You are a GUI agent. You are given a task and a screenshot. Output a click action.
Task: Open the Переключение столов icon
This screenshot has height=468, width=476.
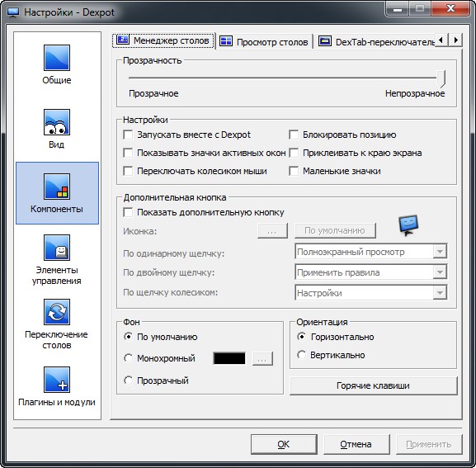click(x=57, y=312)
